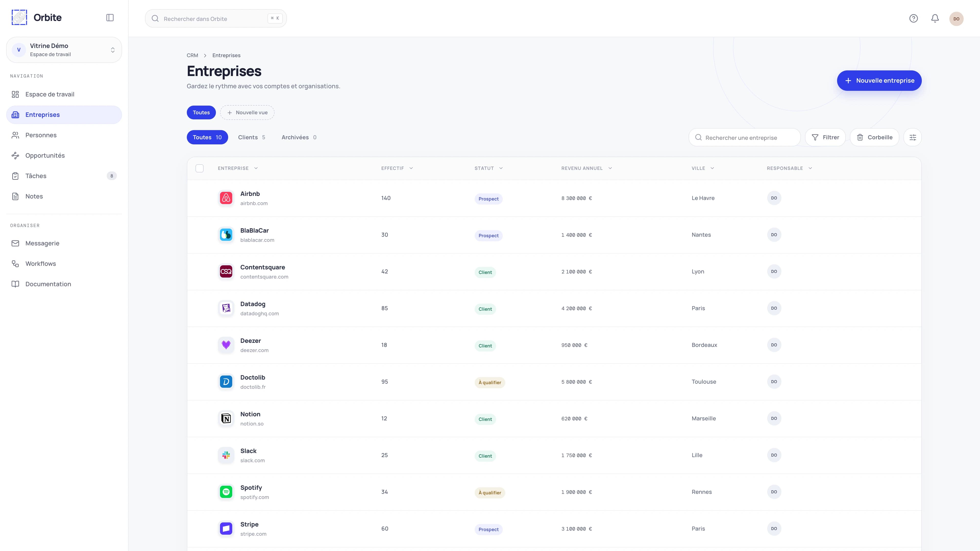The width and height of the screenshot is (980, 551).
Task: Go to Espace de travail in navigation
Action: tap(64, 94)
